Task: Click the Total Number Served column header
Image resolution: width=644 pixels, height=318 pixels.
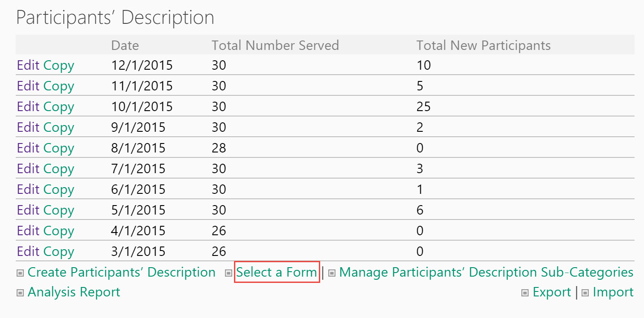Action: pyautogui.click(x=275, y=45)
